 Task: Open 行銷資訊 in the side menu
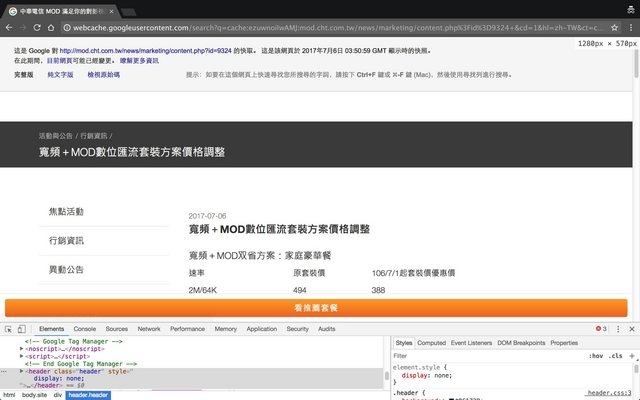(x=66, y=241)
